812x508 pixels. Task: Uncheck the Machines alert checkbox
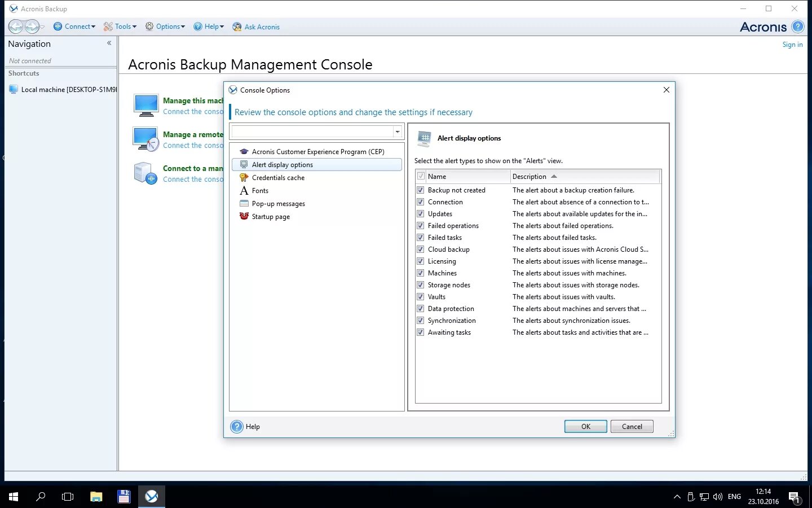tap(421, 273)
